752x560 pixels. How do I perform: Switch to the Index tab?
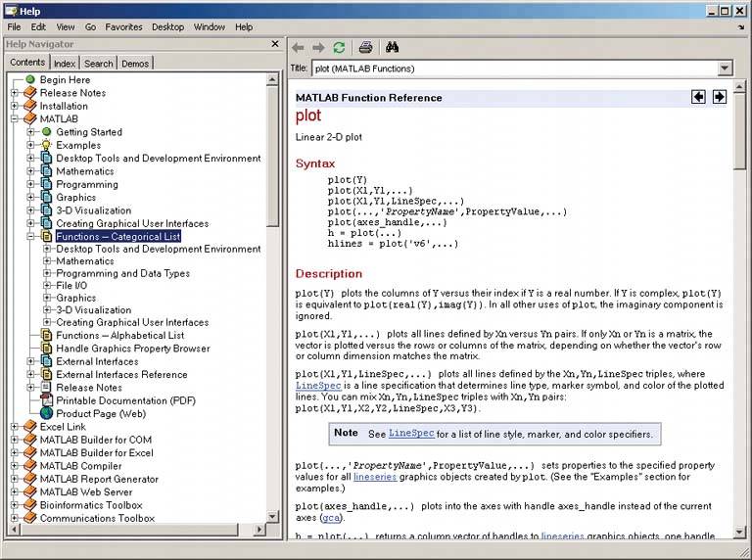(x=65, y=64)
